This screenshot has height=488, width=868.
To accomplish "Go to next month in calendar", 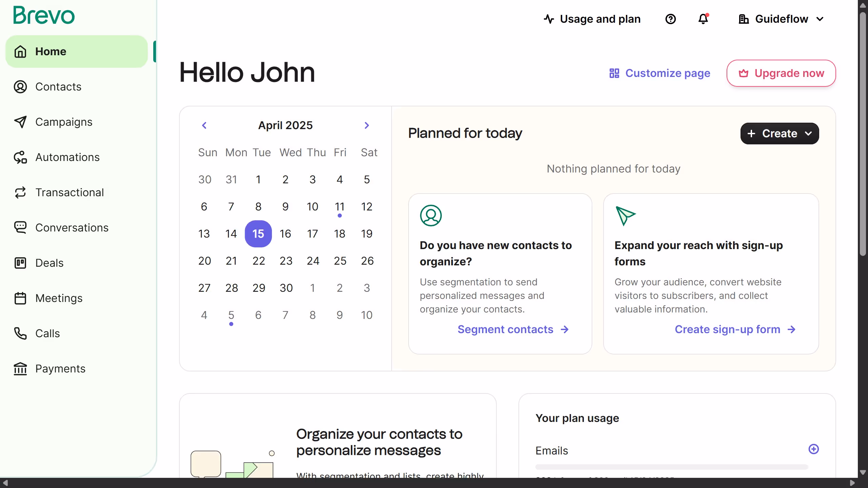I will 367,125.
